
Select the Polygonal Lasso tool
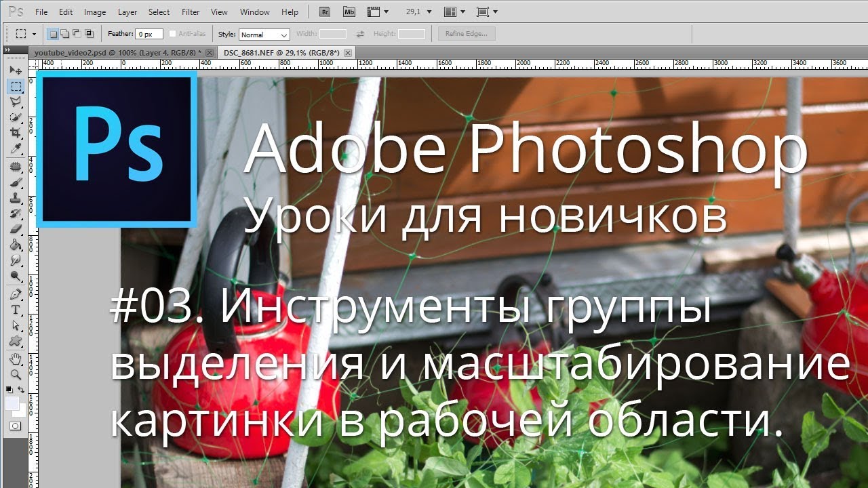[x=15, y=102]
